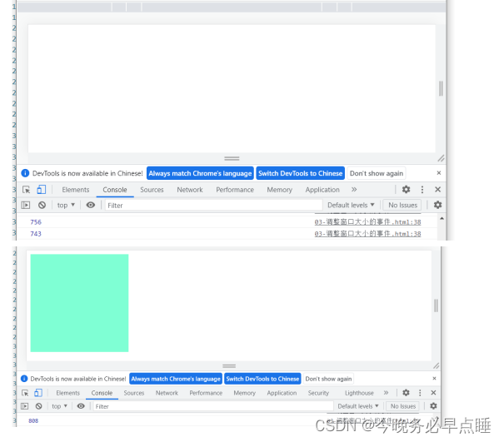Toggle device toolbar in upper DevTools
The width and height of the screenshot is (504, 442).
42,190
